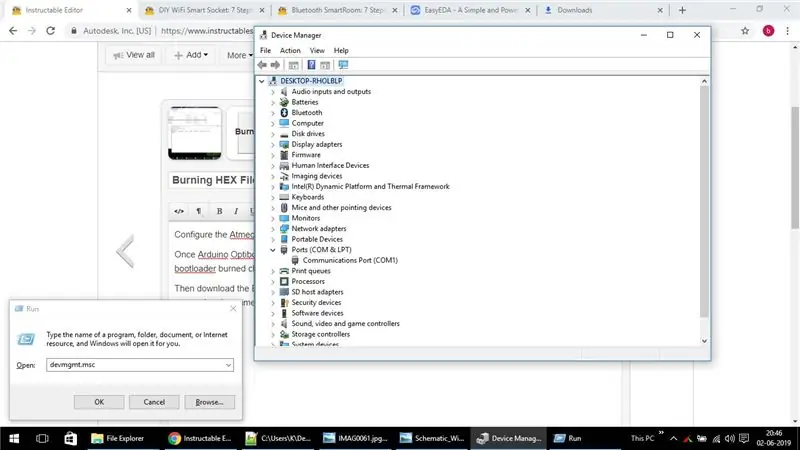Select the Security devices icon
This screenshot has width=800, height=450.
[284, 303]
